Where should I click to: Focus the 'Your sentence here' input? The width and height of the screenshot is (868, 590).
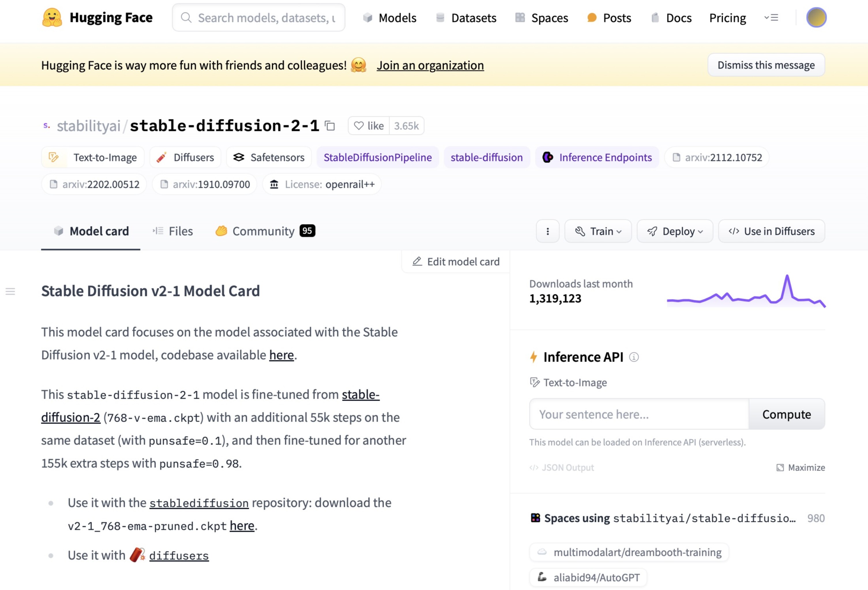(x=639, y=414)
